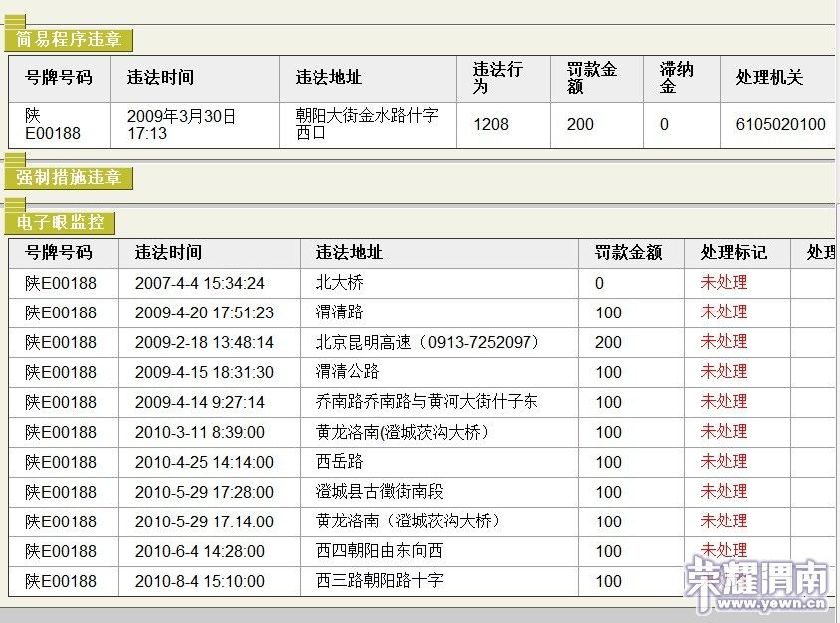This screenshot has height=623, width=840.
Task: Click 未处理 for 北京昆明高速 violation
Action: coord(724,342)
